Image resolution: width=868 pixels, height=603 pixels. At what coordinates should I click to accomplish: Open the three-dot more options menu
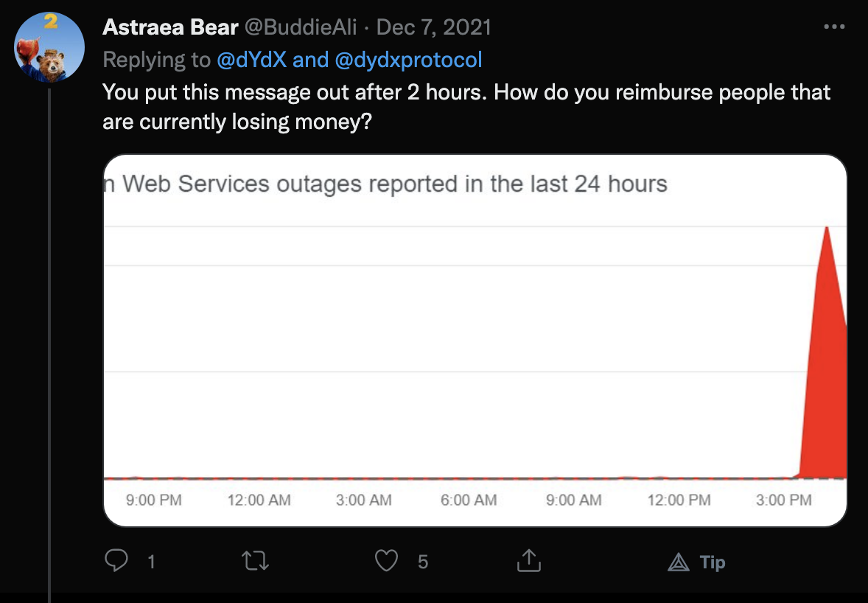tap(833, 27)
